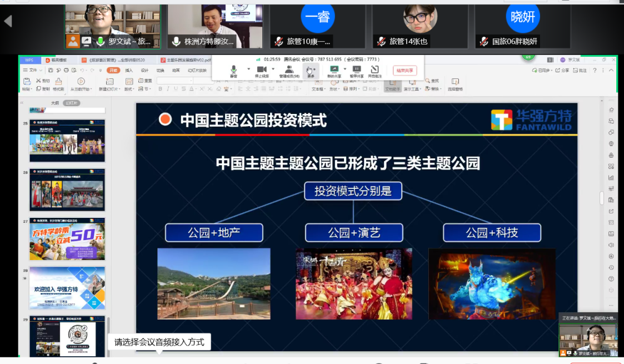
Task: Toggle bold text formatting
Action: (x=161, y=89)
